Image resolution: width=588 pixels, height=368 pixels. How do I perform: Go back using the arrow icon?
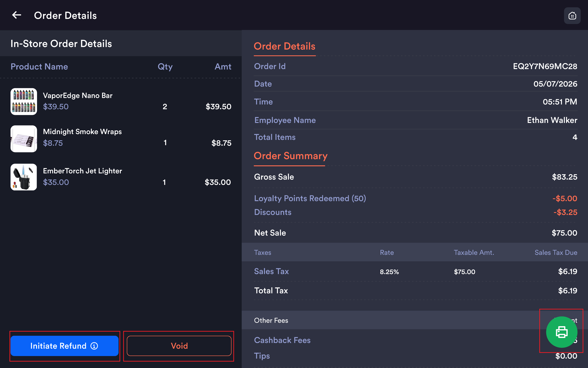click(16, 15)
